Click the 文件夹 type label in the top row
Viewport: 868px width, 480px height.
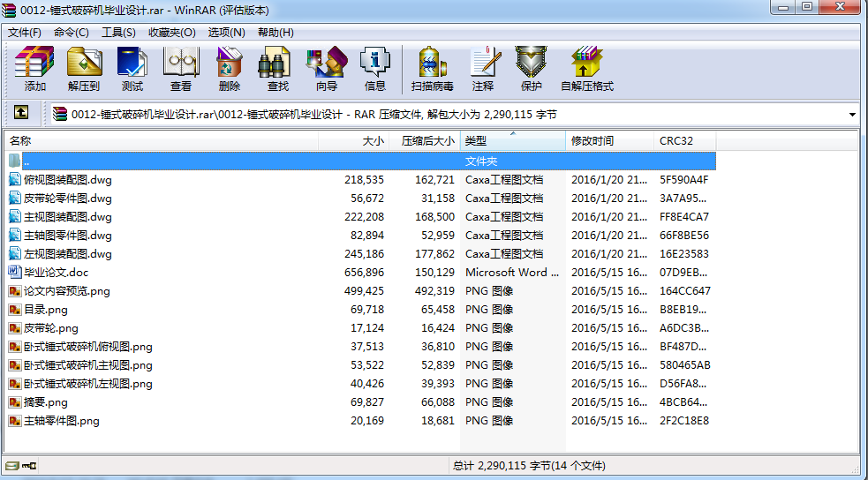coord(481,161)
